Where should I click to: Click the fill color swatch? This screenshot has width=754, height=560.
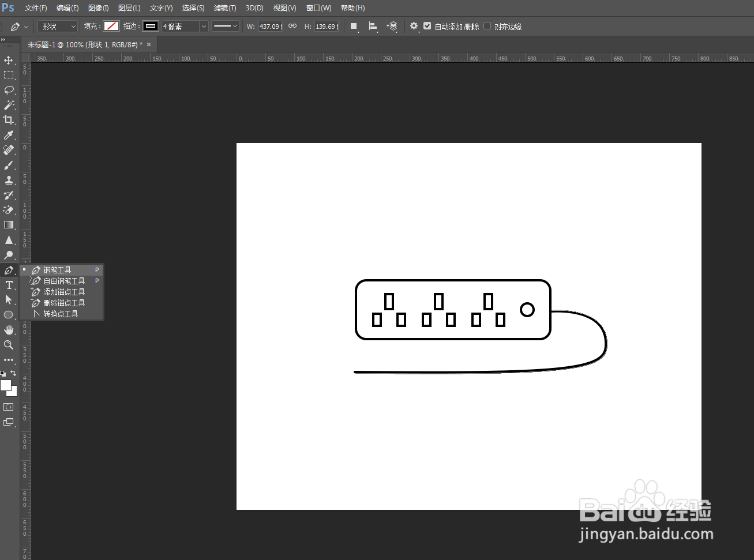click(111, 26)
